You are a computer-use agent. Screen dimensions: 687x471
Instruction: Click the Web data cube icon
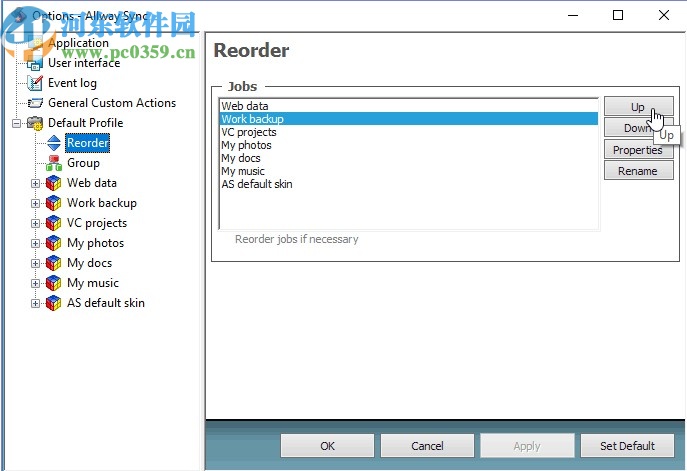click(53, 183)
